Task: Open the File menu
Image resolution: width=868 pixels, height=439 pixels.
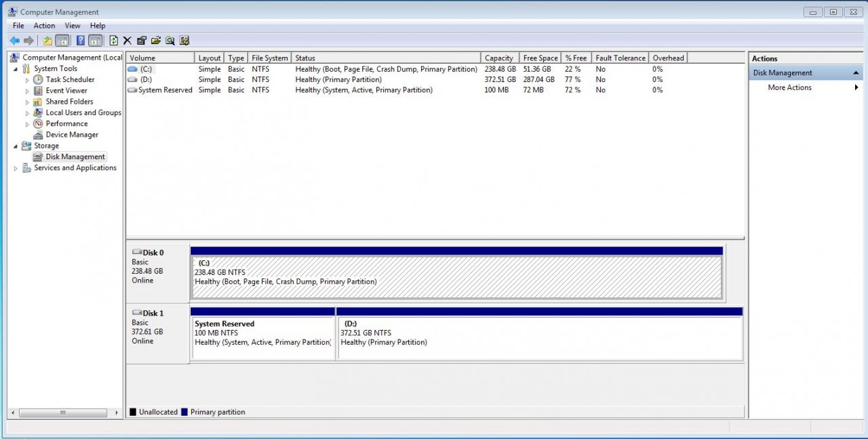Action: (18, 26)
